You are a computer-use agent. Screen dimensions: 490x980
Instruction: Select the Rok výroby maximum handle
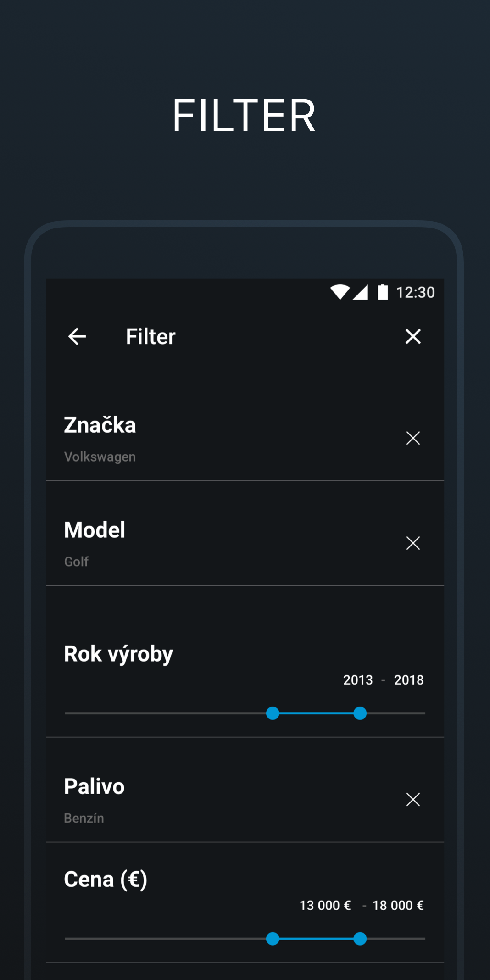point(360,713)
